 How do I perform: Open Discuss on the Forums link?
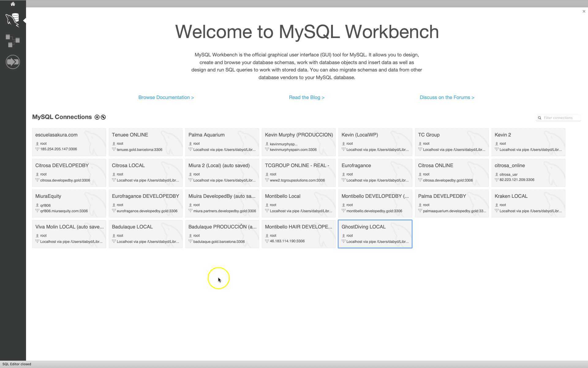pyautogui.click(x=447, y=98)
